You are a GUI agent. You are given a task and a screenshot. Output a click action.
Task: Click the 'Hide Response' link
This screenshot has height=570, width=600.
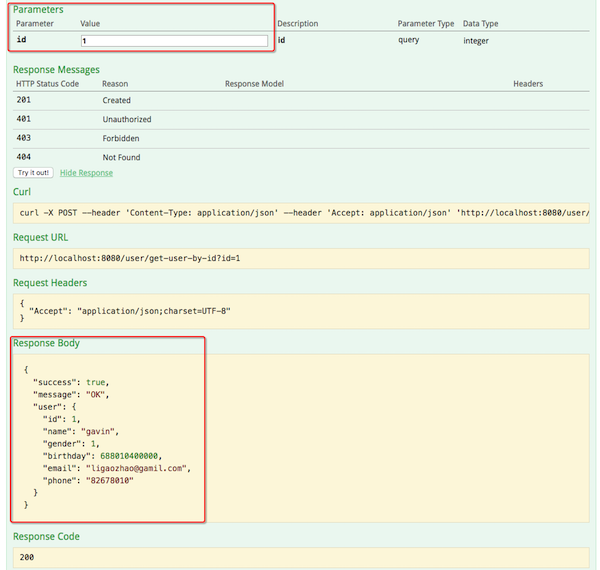point(86,173)
